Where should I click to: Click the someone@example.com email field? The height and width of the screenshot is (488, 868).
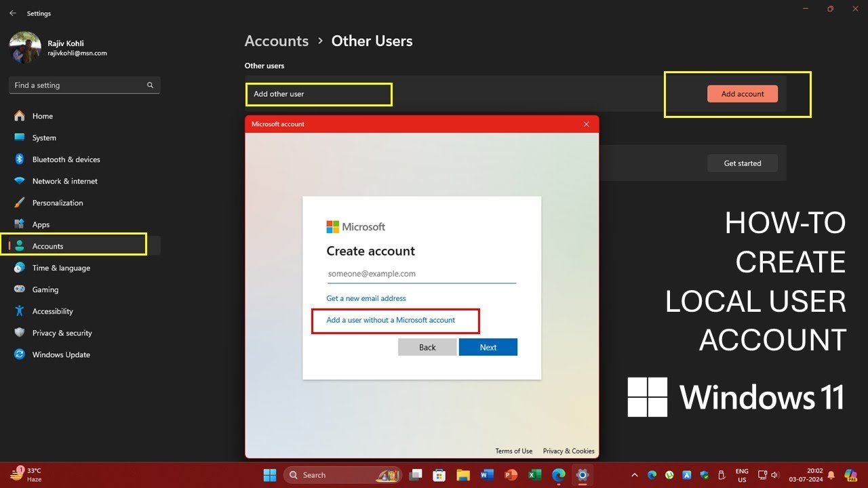(421, 274)
